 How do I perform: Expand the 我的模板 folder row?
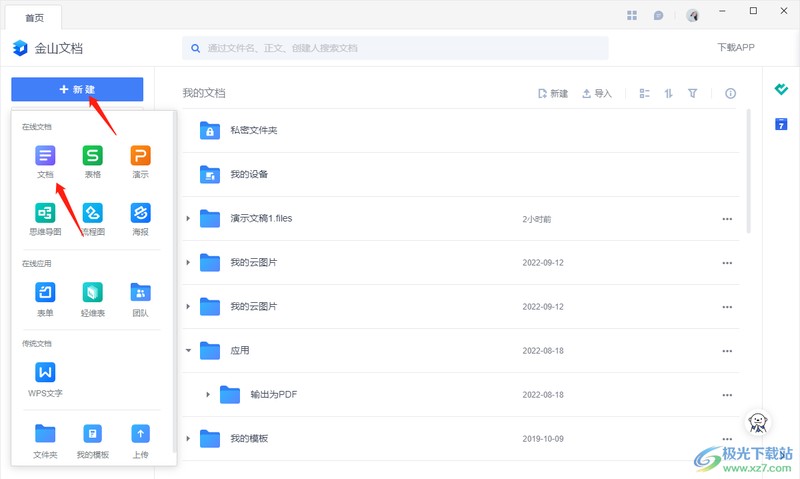(x=188, y=438)
